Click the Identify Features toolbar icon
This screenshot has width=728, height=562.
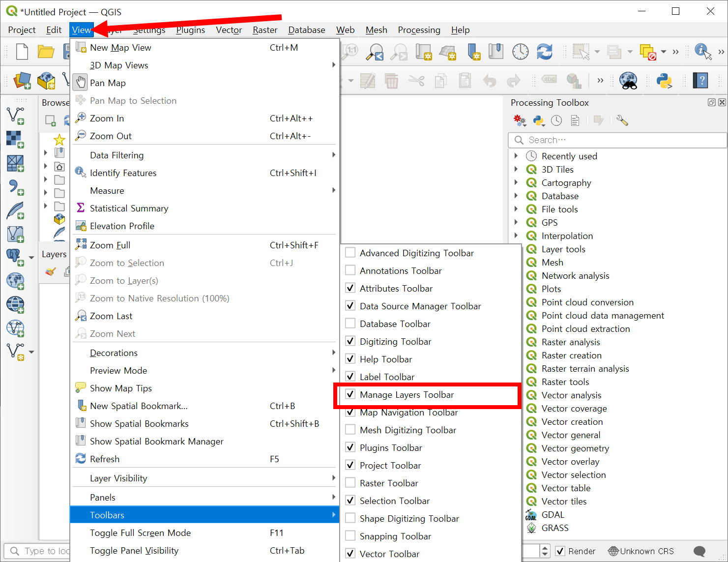tap(703, 52)
